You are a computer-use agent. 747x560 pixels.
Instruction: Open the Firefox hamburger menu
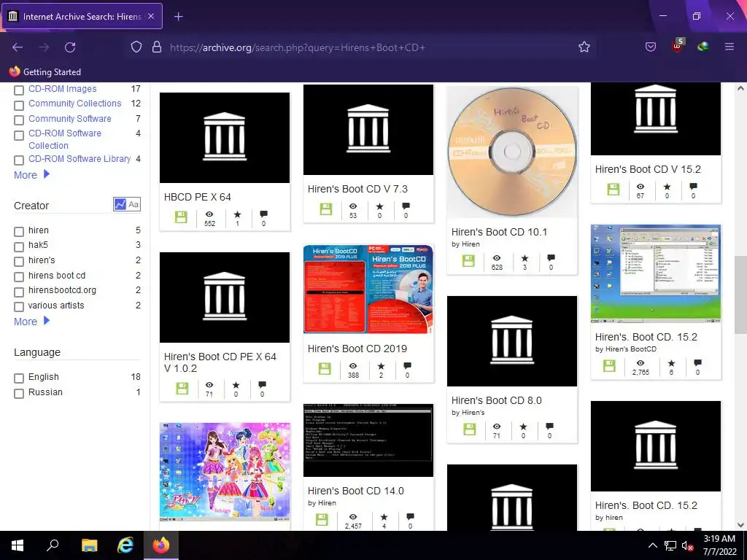729,47
